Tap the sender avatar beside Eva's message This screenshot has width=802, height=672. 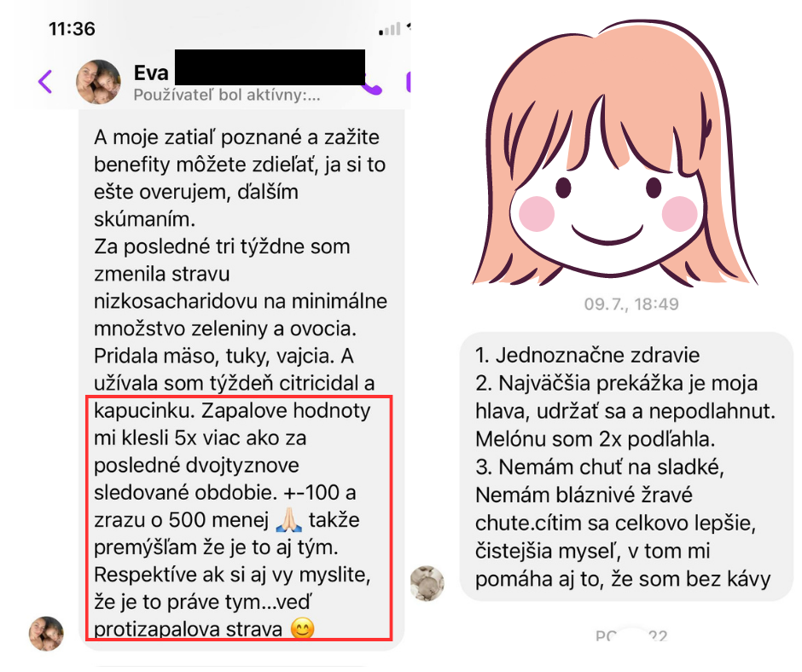coord(46,633)
